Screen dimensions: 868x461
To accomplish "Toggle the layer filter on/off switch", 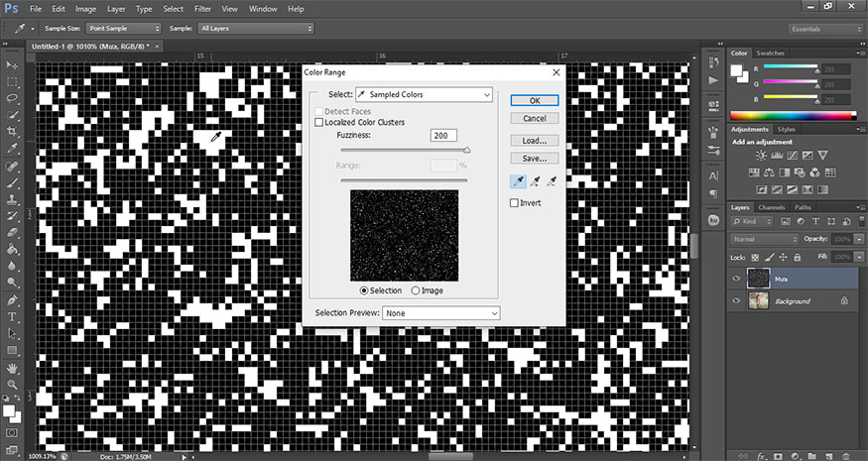I will [860, 222].
